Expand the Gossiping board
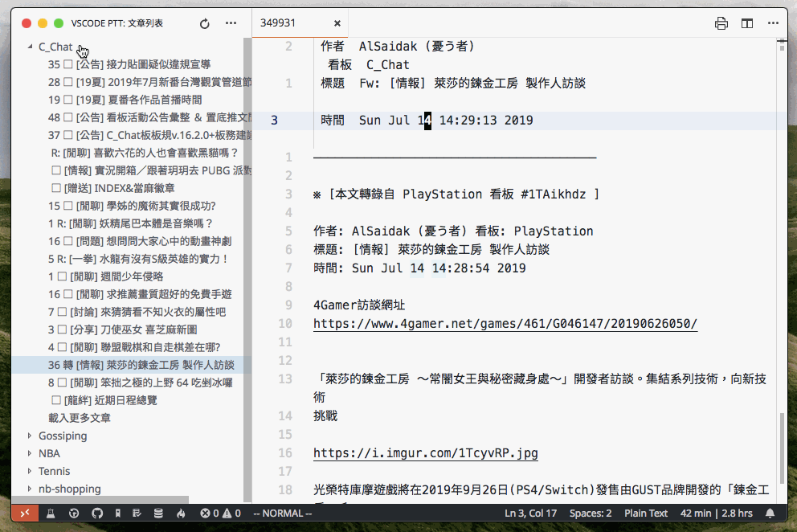 coord(30,436)
